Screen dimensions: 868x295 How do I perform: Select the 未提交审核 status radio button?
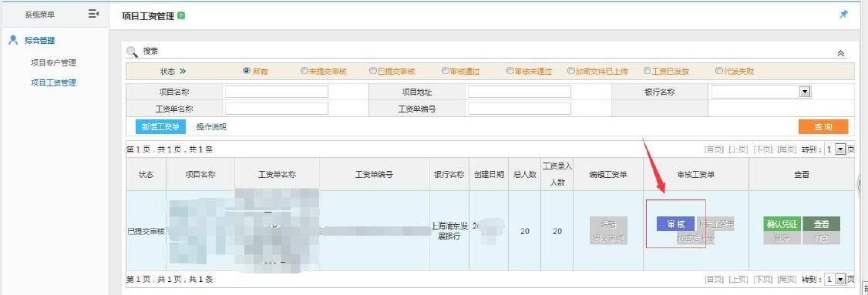(304, 71)
